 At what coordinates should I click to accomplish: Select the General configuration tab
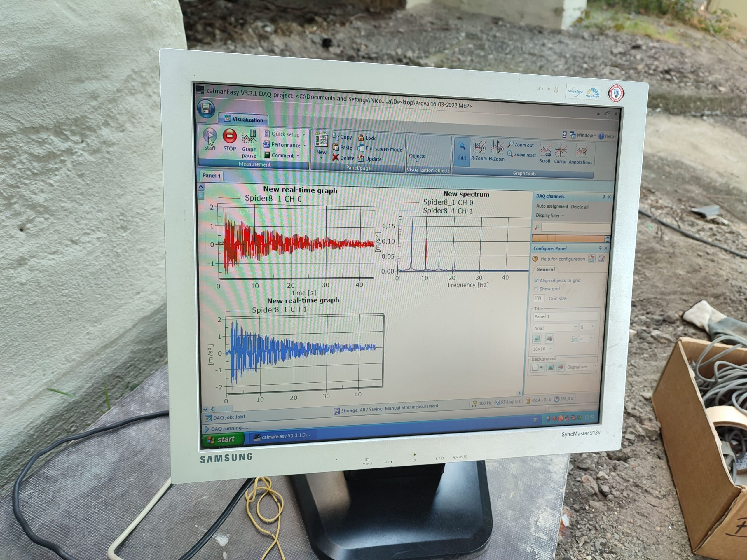coord(545,269)
